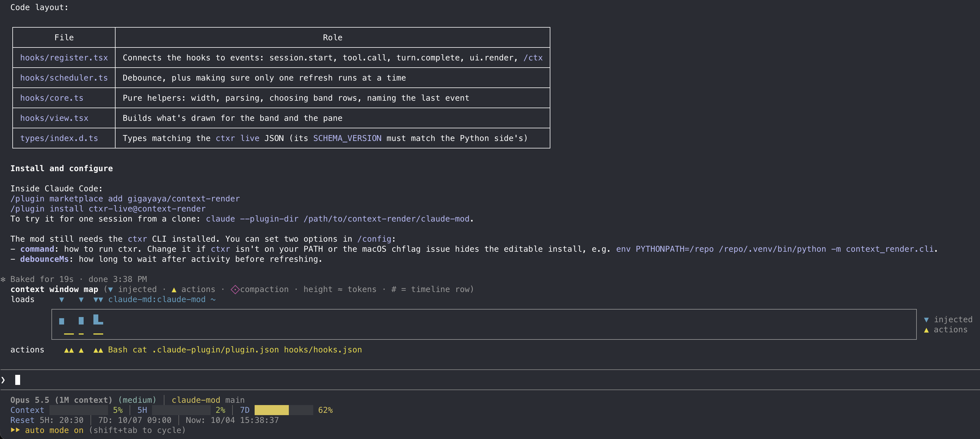
Task: Click the "Now: 10/04 15:38:37" timestamp
Action: pos(232,420)
